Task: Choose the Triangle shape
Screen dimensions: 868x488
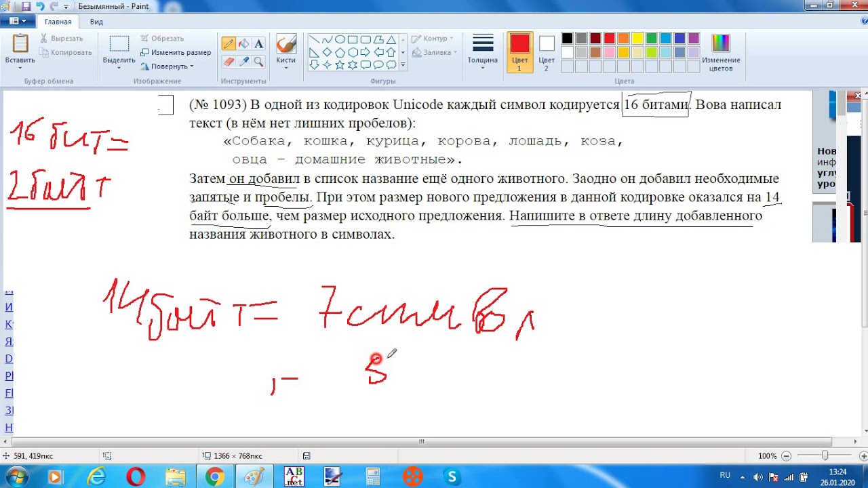Action: coord(392,39)
